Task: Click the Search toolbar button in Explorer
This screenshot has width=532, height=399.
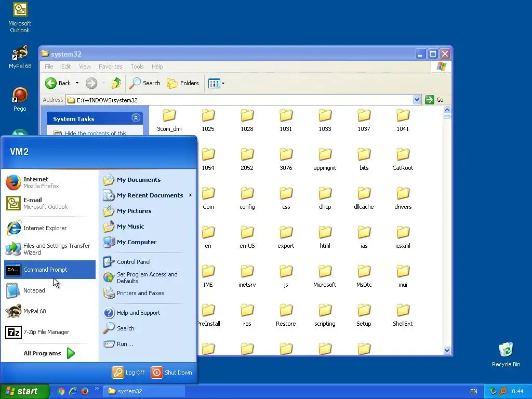Action: click(145, 83)
